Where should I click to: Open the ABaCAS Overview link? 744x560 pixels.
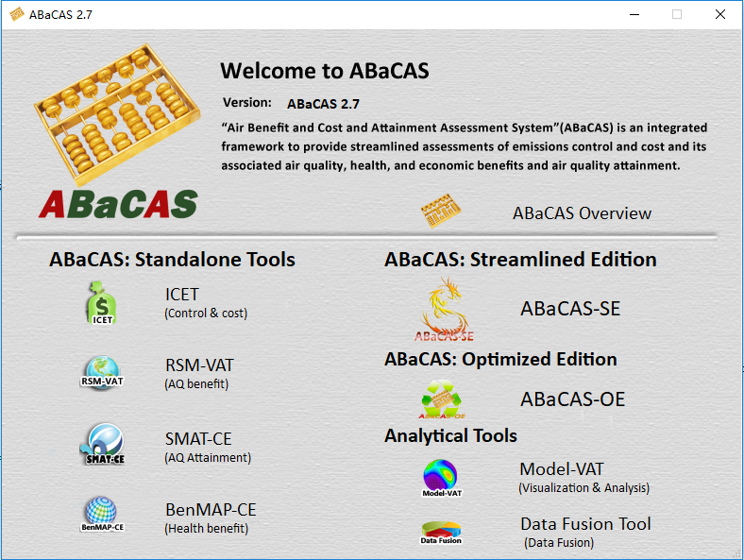point(582,213)
